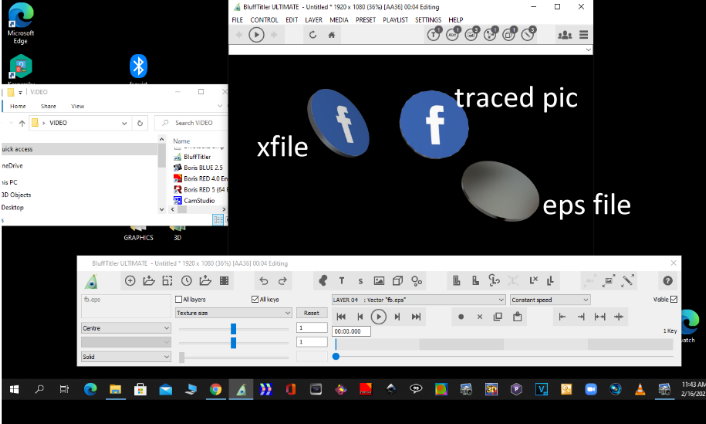Step to the next key
Image resolution: width=706 pixels, height=424 pixels.
coord(397,317)
